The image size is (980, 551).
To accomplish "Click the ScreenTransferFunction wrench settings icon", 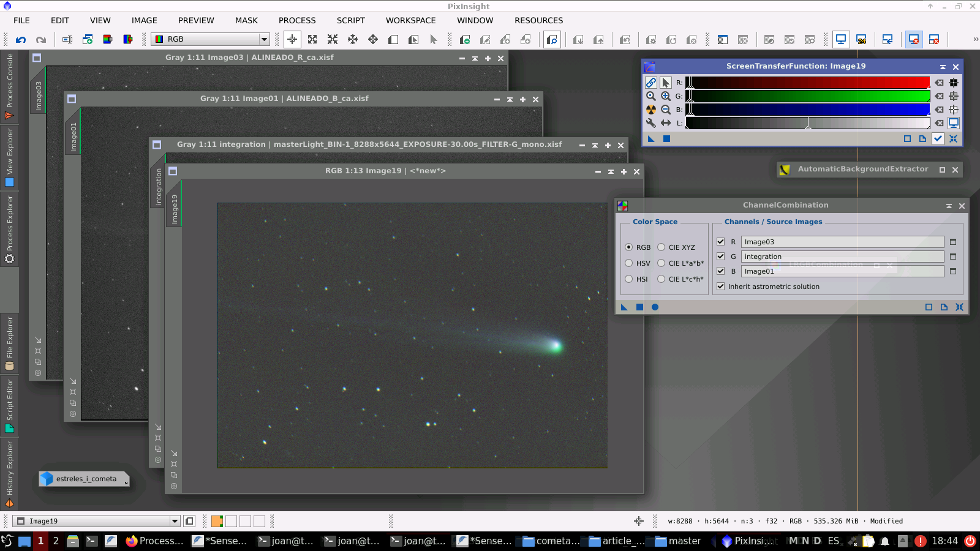I will (650, 123).
